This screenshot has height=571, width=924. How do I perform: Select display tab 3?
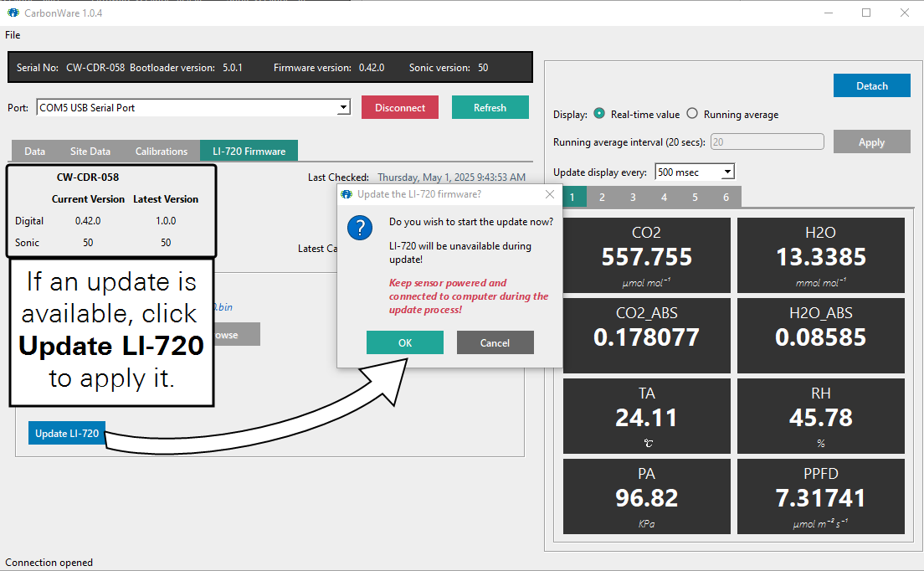point(633,197)
